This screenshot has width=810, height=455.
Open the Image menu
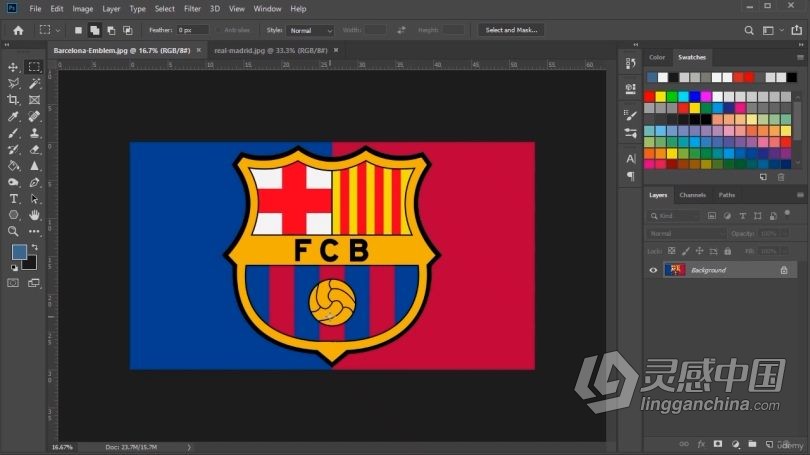click(x=82, y=9)
